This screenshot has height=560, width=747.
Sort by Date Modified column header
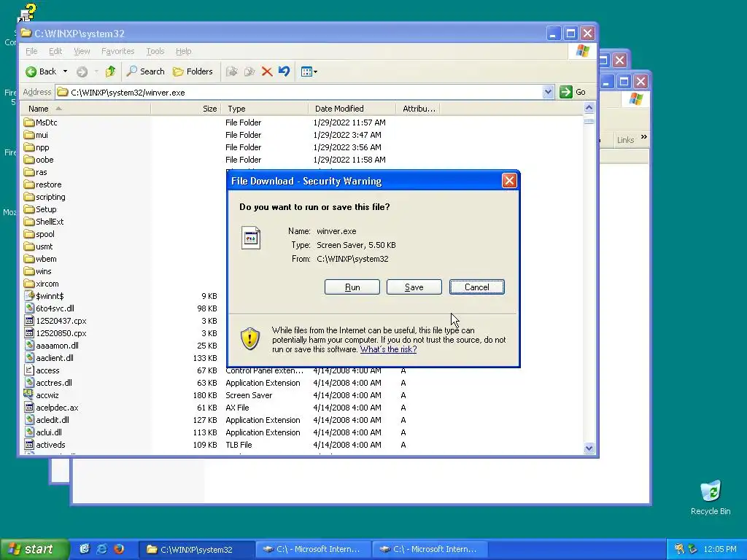point(352,109)
